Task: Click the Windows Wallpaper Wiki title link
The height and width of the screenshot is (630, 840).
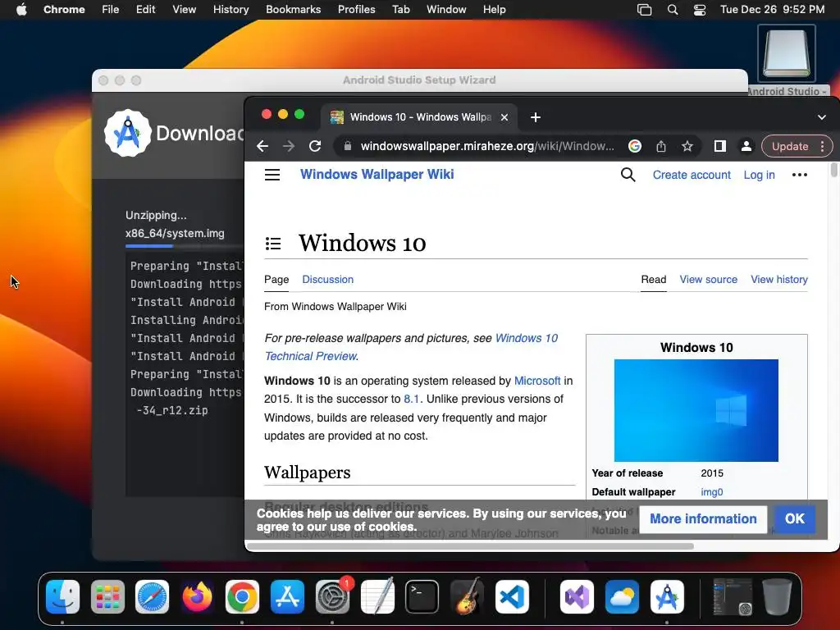Action: pyautogui.click(x=377, y=174)
